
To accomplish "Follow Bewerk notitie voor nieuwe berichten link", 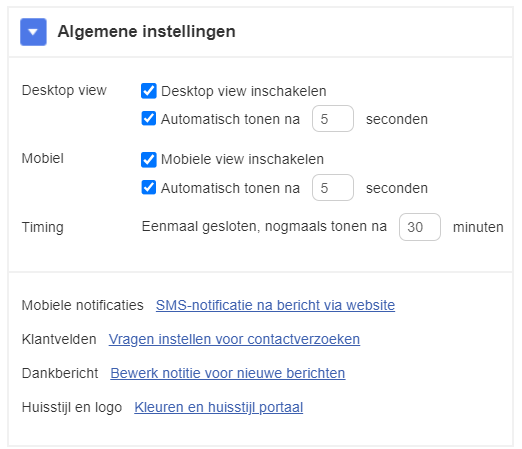I will tap(228, 373).
